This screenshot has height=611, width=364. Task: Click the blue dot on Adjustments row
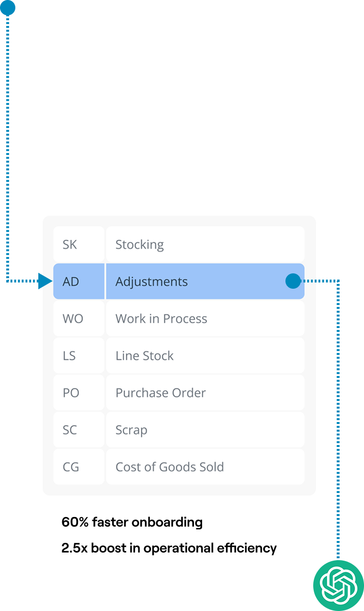[293, 281]
